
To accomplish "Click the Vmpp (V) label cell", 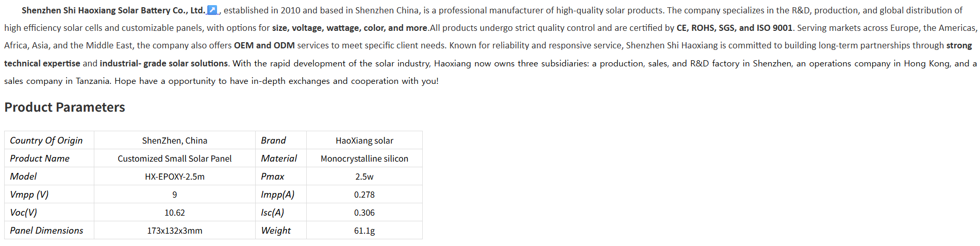I will click(29, 195).
